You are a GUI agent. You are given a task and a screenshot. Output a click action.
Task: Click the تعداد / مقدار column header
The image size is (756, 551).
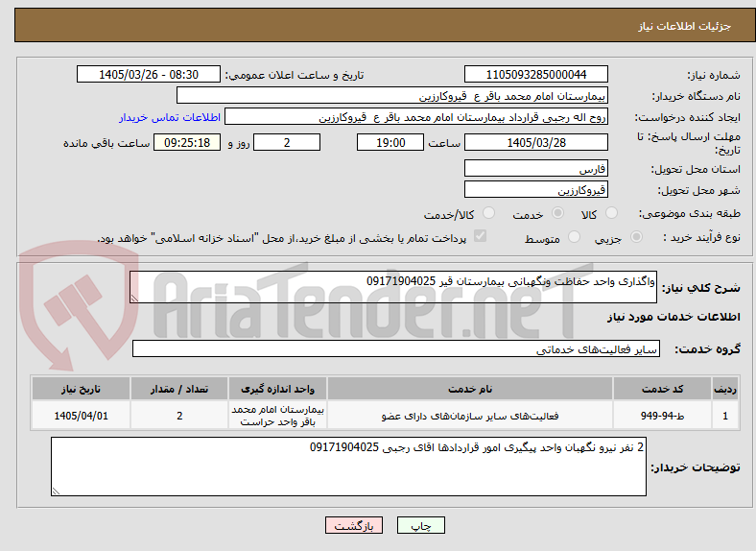[179, 389]
